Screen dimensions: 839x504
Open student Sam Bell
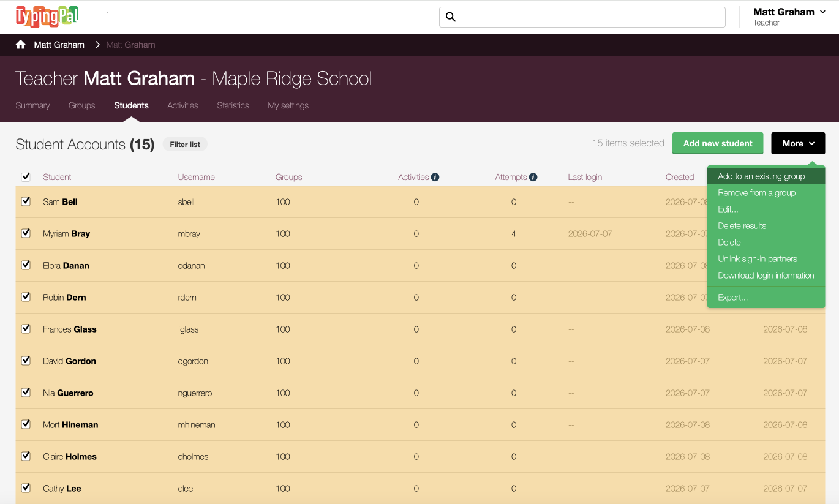click(60, 201)
